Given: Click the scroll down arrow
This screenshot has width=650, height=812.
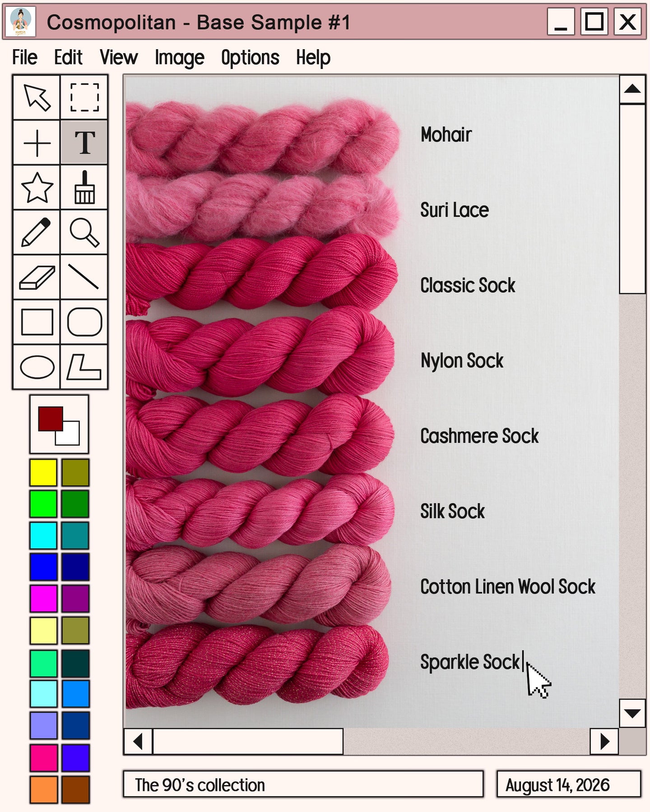Looking at the screenshot, I should (x=632, y=713).
